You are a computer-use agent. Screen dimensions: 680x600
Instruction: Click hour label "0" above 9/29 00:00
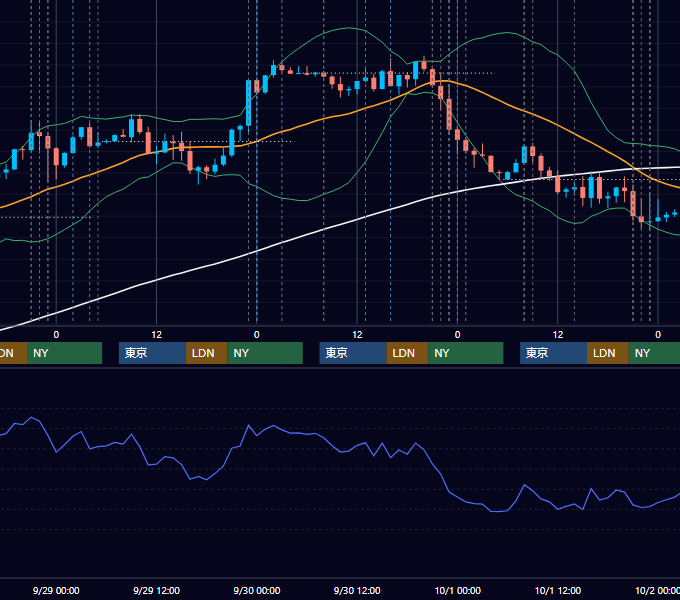coord(56,335)
